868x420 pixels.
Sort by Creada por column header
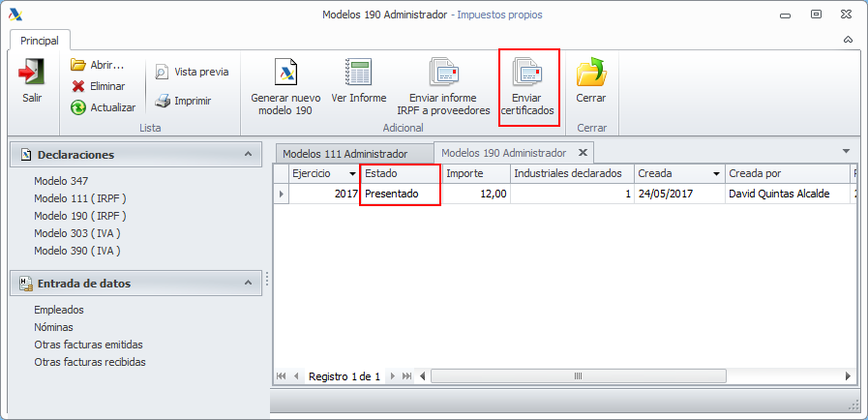tap(787, 174)
